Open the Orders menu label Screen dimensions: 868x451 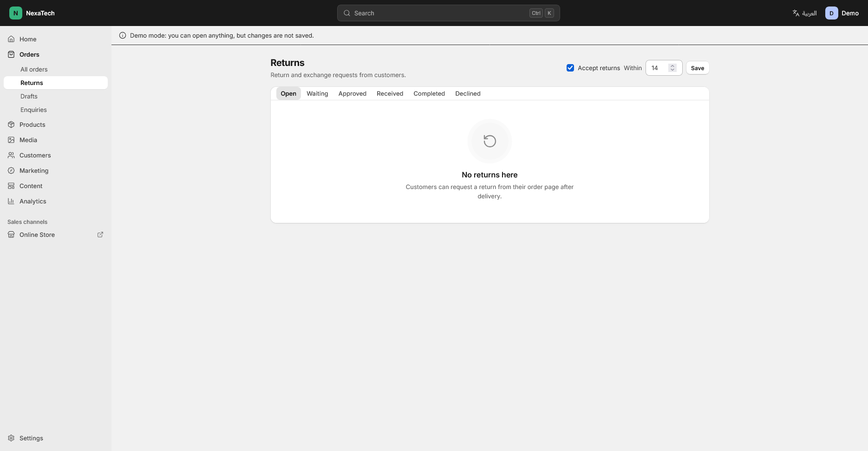tap(29, 54)
